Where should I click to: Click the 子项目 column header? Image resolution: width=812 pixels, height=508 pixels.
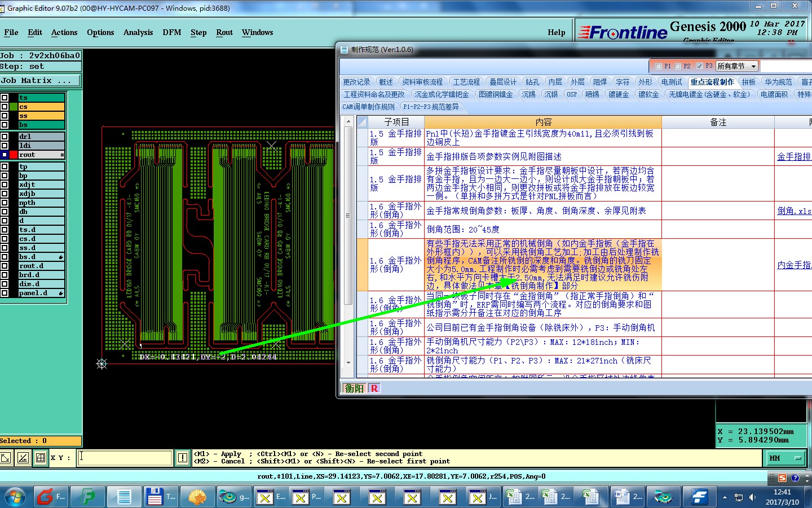click(x=396, y=122)
